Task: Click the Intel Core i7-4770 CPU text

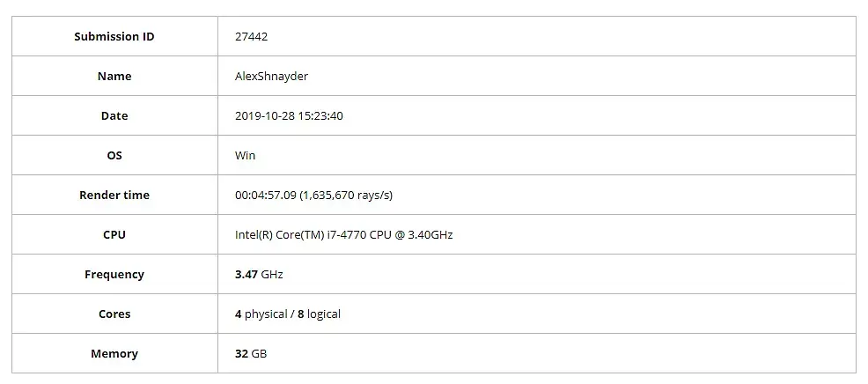Action: (343, 234)
